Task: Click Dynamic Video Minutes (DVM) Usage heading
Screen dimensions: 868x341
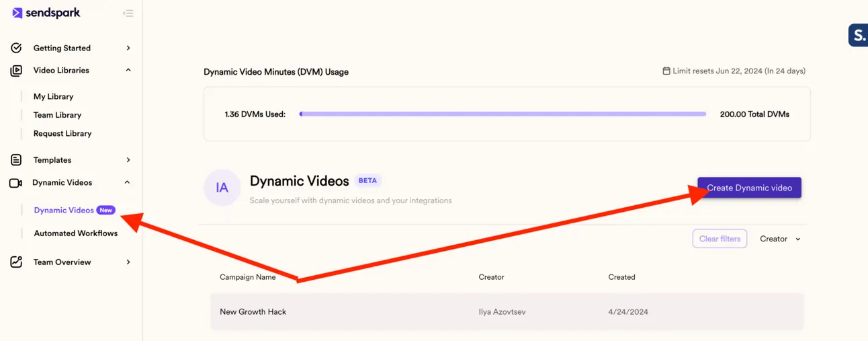Action: click(x=276, y=72)
